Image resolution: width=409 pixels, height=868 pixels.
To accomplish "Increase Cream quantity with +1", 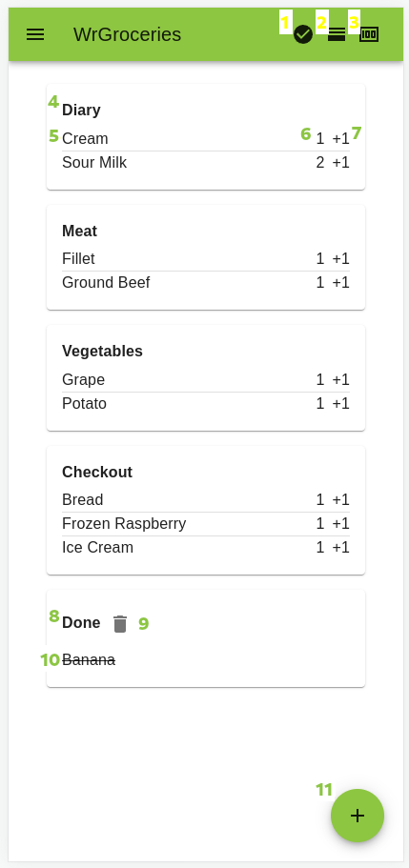I will (x=341, y=138).
